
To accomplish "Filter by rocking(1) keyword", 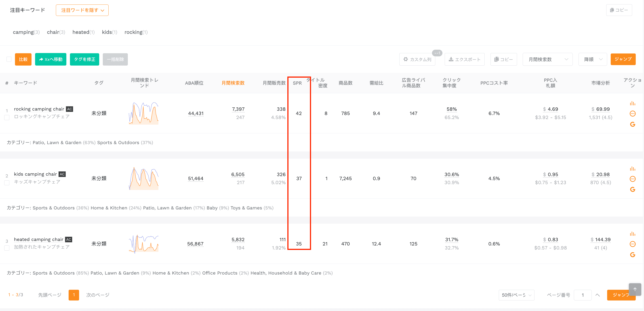I will pos(136,32).
